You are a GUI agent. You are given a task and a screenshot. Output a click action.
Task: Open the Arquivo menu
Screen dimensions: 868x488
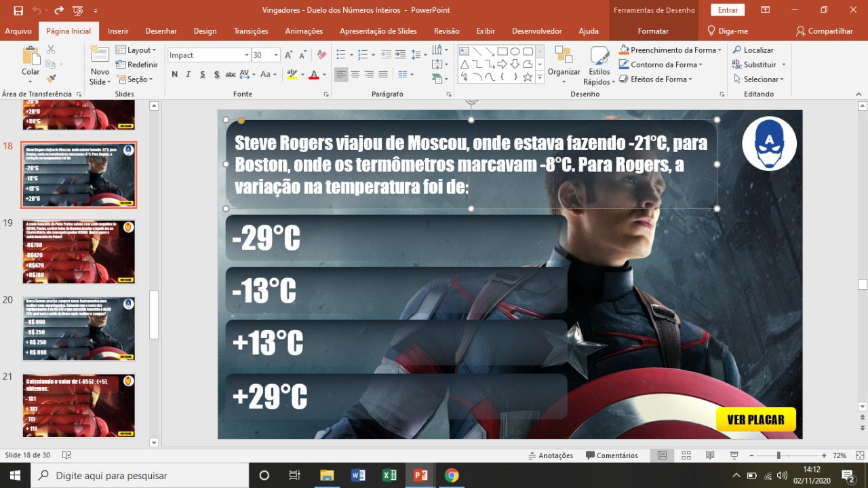(18, 31)
